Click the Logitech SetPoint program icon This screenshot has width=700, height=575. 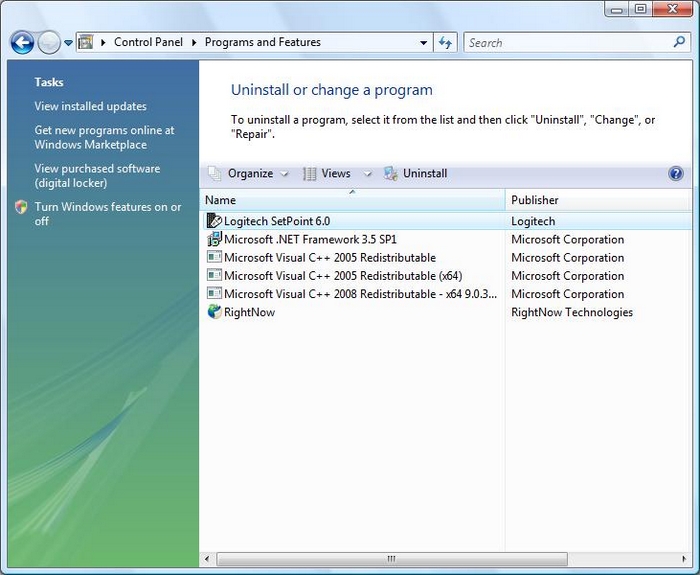[x=214, y=221]
